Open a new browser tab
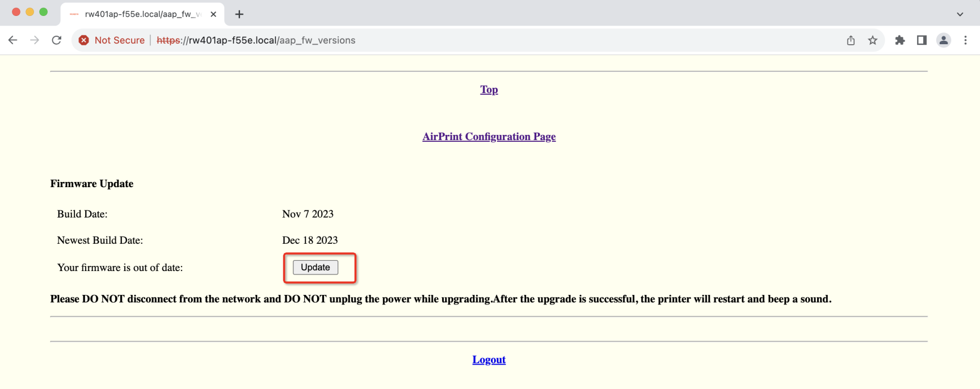 (x=239, y=14)
